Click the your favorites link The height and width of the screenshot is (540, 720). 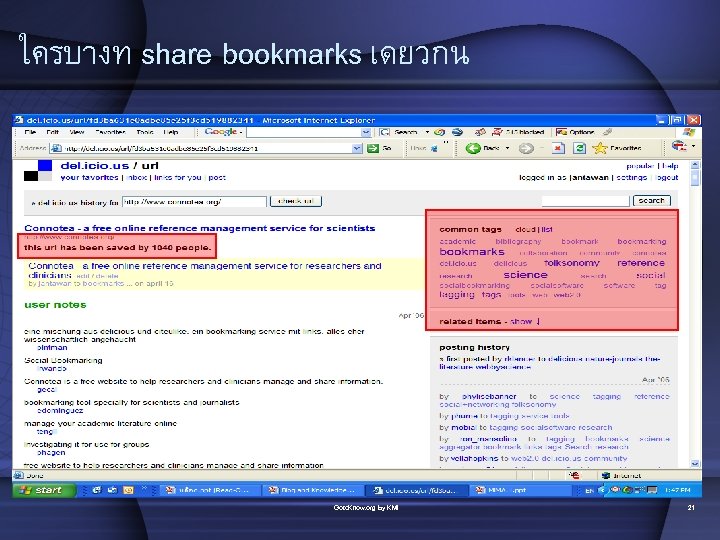tap(90, 177)
